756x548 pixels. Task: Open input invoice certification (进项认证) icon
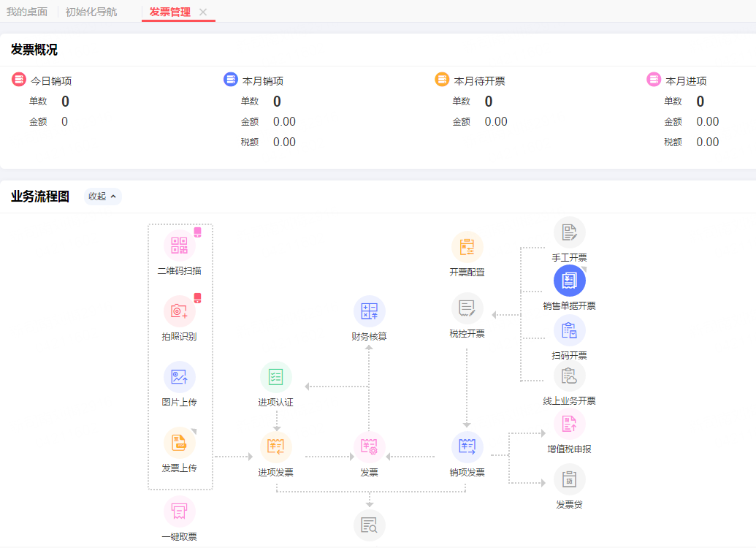pyautogui.click(x=276, y=378)
